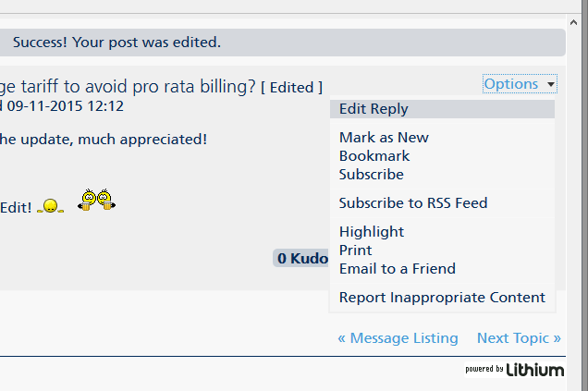This screenshot has width=588, height=391.
Task: Select the Subscribe menu entry
Action: tap(372, 175)
